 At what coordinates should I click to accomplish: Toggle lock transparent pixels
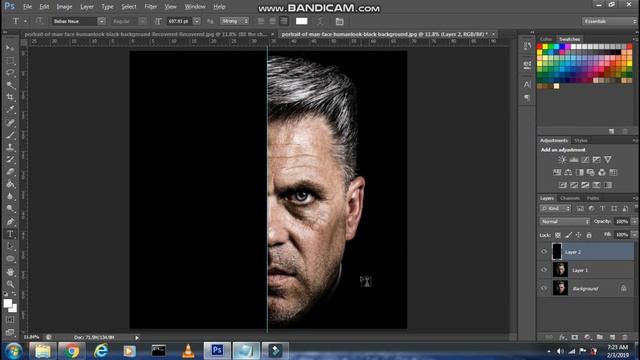click(558, 235)
